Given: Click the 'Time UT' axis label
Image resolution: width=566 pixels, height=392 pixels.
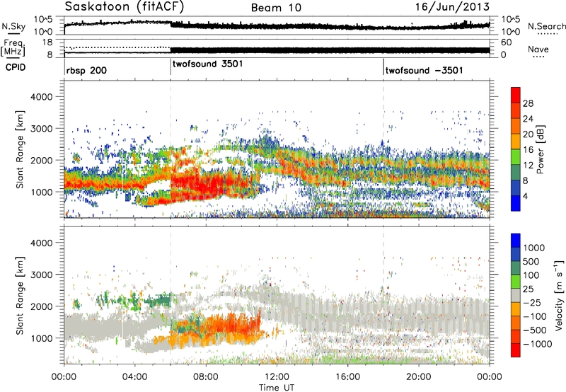Looking at the screenshot, I should pyautogui.click(x=277, y=388).
